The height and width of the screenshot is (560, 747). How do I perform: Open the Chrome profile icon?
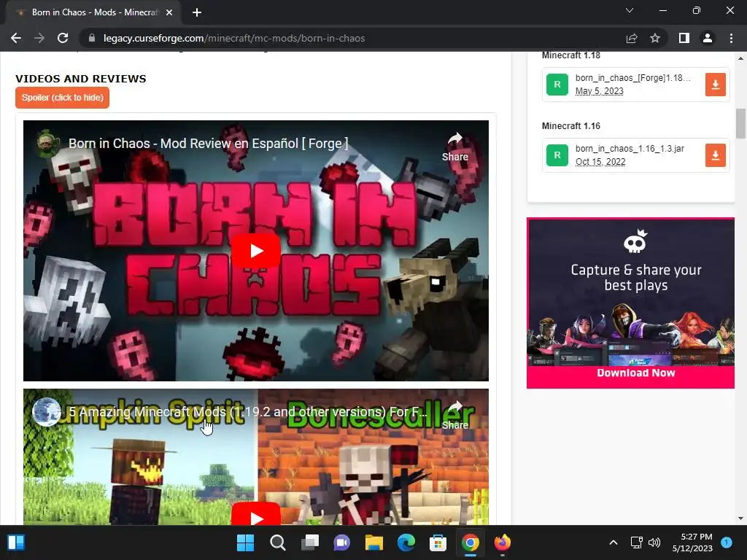pyautogui.click(x=708, y=38)
